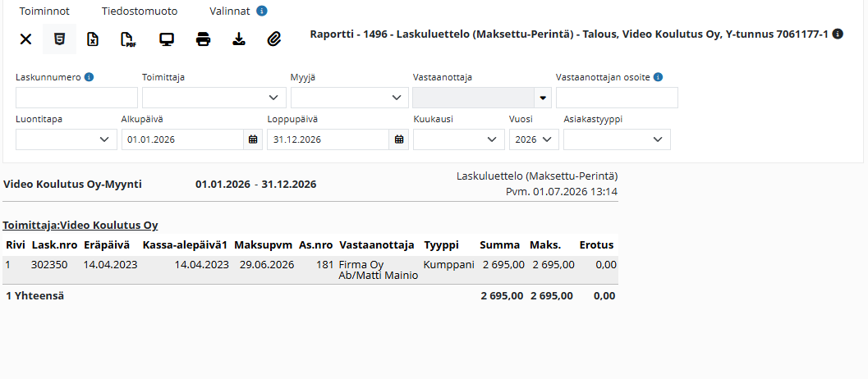
Task: Select the HTML5 file format icon
Action: pyautogui.click(x=59, y=39)
